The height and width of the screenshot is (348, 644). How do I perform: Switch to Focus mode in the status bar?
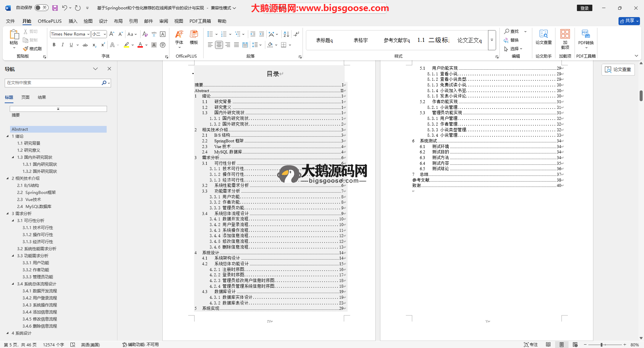[531, 345]
